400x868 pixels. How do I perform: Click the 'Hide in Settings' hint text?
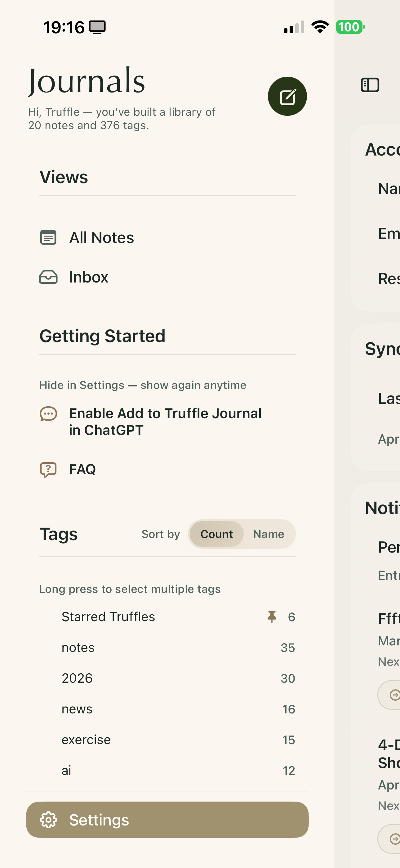pyautogui.click(x=143, y=385)
